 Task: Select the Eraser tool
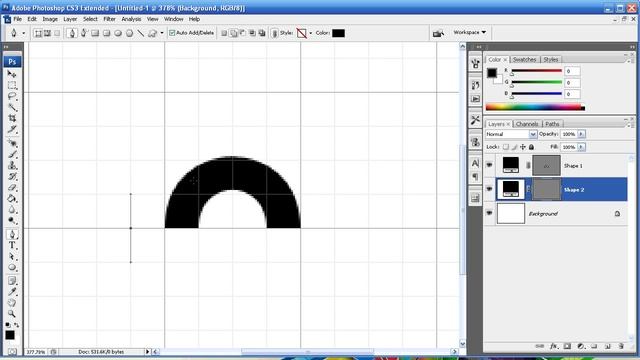[12, 187]
